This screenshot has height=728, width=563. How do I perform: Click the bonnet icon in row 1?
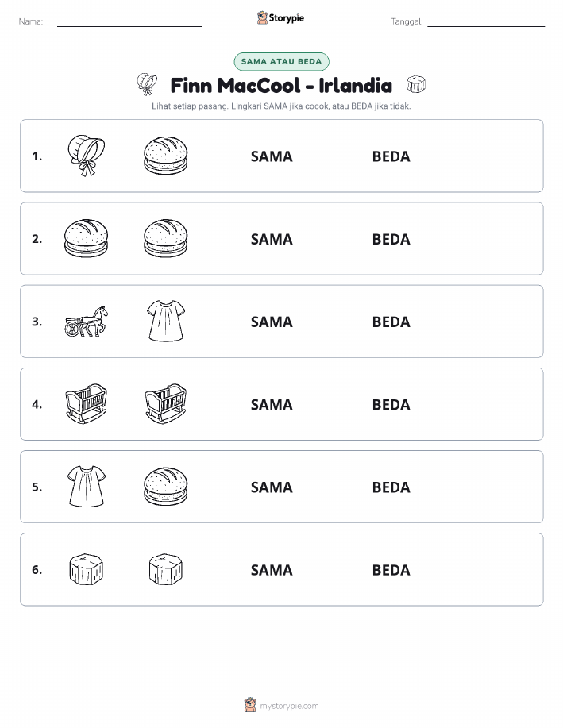click(x=87, y=156)
